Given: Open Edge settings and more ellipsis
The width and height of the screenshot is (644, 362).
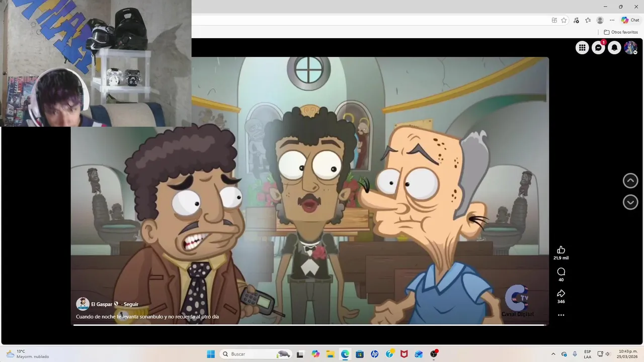Looking at the screenshot, I should 612,20.
